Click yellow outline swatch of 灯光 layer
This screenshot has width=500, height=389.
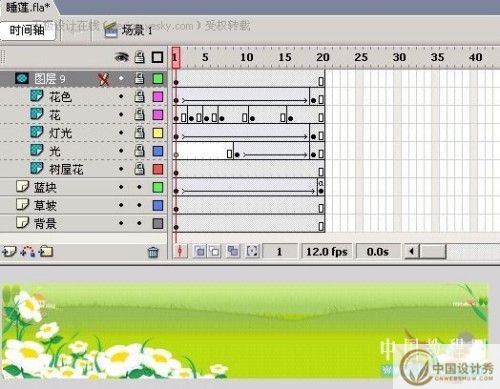click(158, 133)
